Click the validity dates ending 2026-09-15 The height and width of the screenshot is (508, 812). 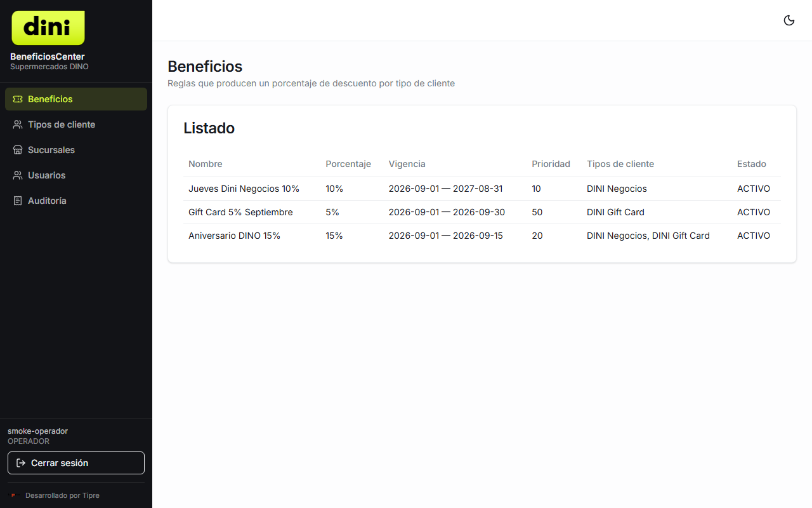[x=446, y=236]
